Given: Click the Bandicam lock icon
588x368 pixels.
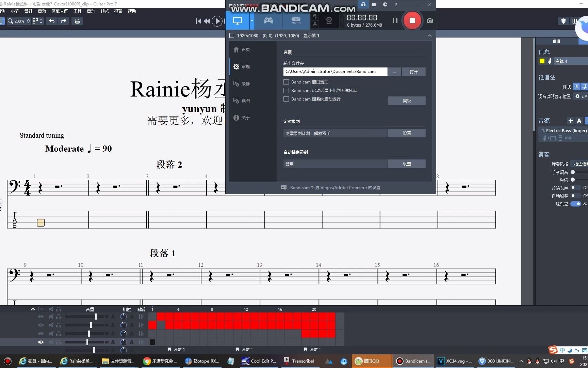Looking at the screenshot, I should [363, 4].
